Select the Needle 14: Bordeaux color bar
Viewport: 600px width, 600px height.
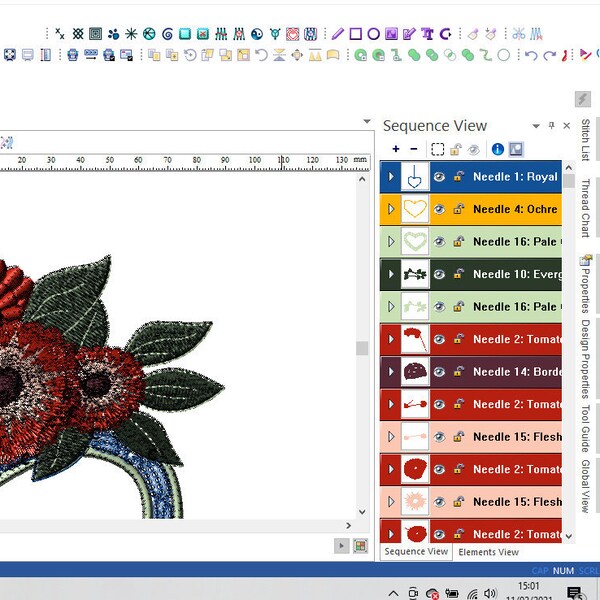click(471, 372)
